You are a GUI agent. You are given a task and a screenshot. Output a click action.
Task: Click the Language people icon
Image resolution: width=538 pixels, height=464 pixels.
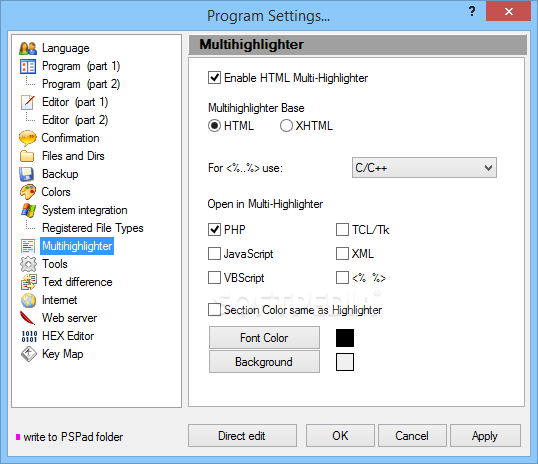pos(28,48)
